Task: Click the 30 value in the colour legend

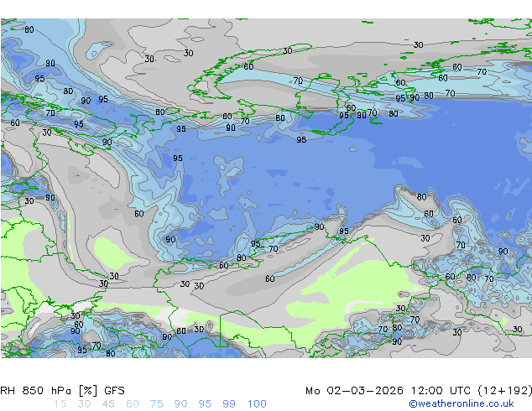Action: (84, 404)
